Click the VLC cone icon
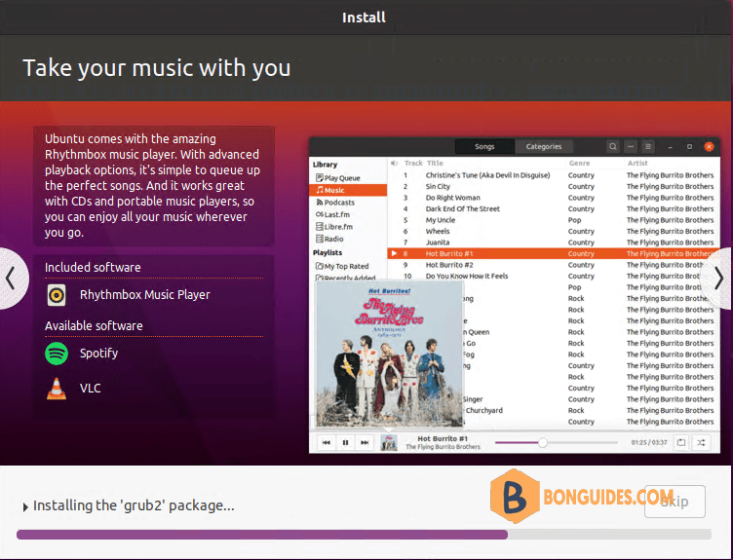 click(x=57, y=389)
